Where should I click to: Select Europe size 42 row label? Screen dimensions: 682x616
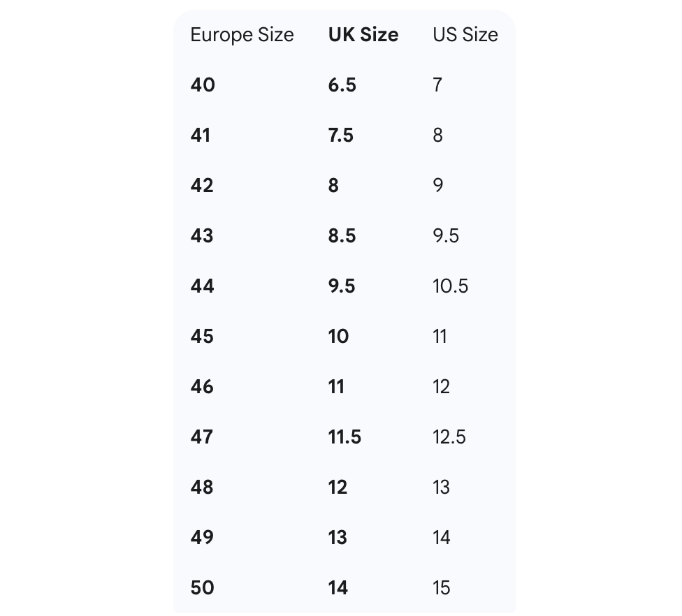pos(202,186)
